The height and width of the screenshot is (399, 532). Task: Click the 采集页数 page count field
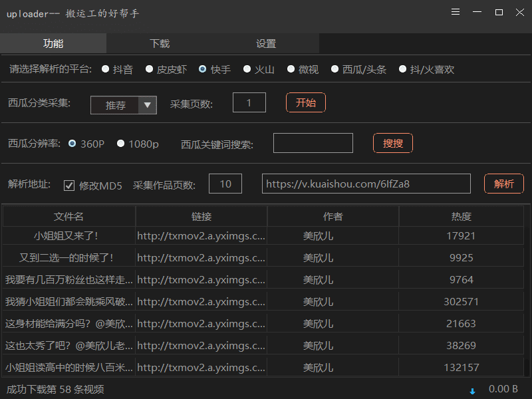click(249, 102)
